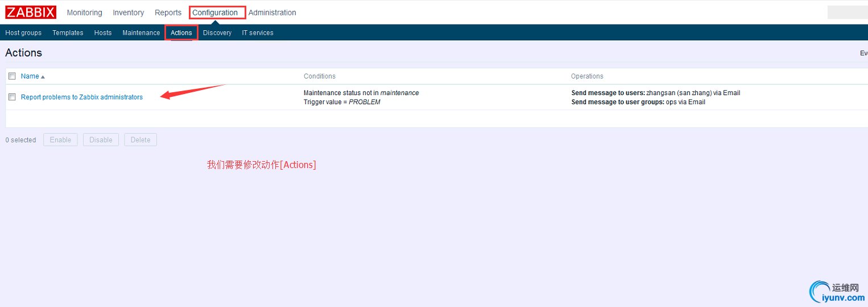Click the Name sort arrow indicator
Screen dimensions: 868x307
click(43, 77)
